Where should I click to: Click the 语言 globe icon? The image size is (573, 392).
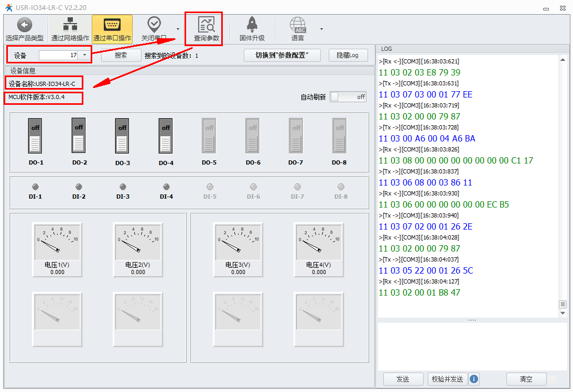pos(298,25)
